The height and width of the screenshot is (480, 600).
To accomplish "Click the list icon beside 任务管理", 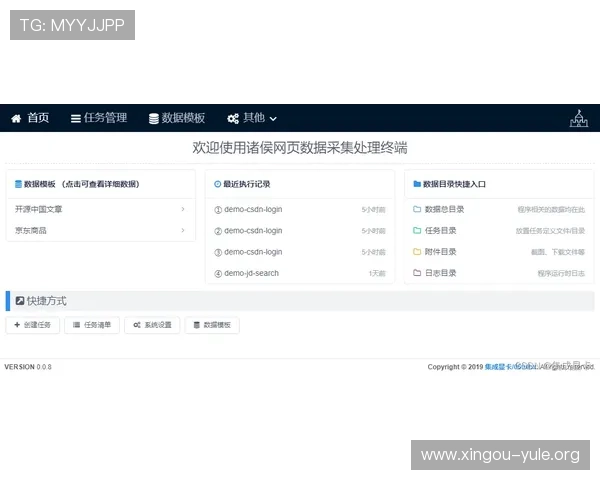I will click(x=76, y=119).
